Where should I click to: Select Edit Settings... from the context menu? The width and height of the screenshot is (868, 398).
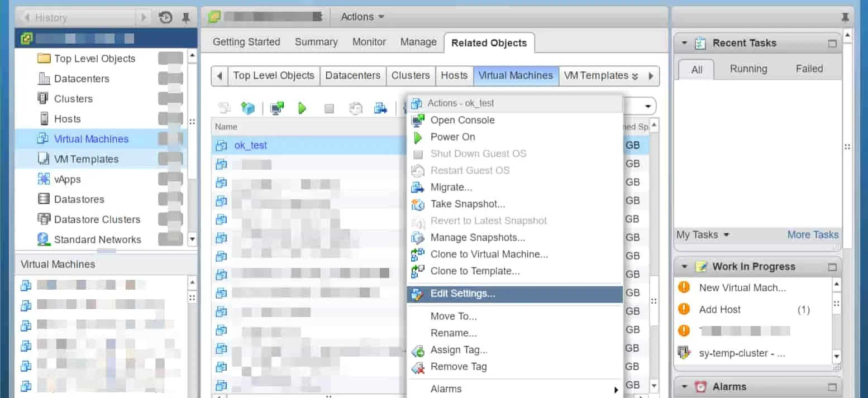tap(462, 294)
